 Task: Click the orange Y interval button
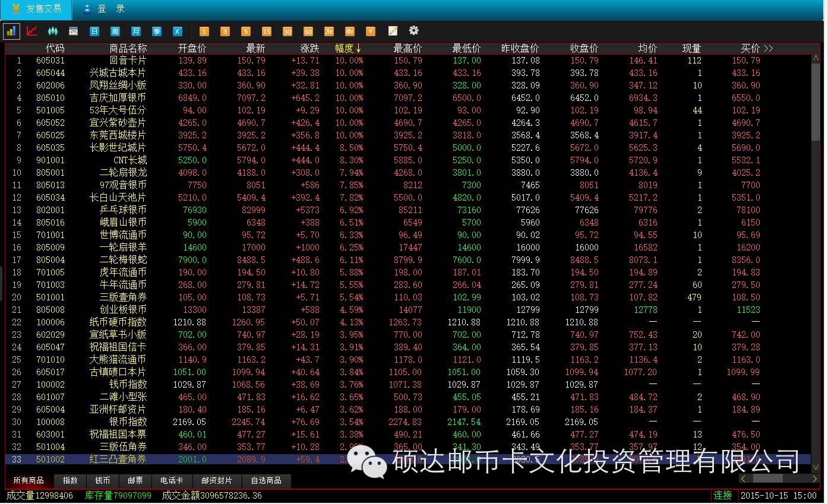(x=371, y=31)
